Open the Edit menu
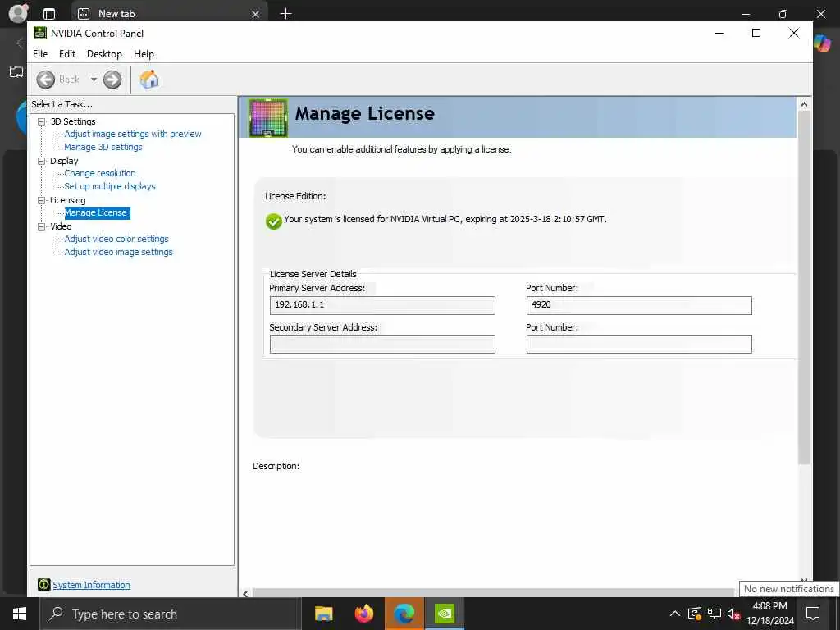840x630 pixels. [x=67, y=54]
